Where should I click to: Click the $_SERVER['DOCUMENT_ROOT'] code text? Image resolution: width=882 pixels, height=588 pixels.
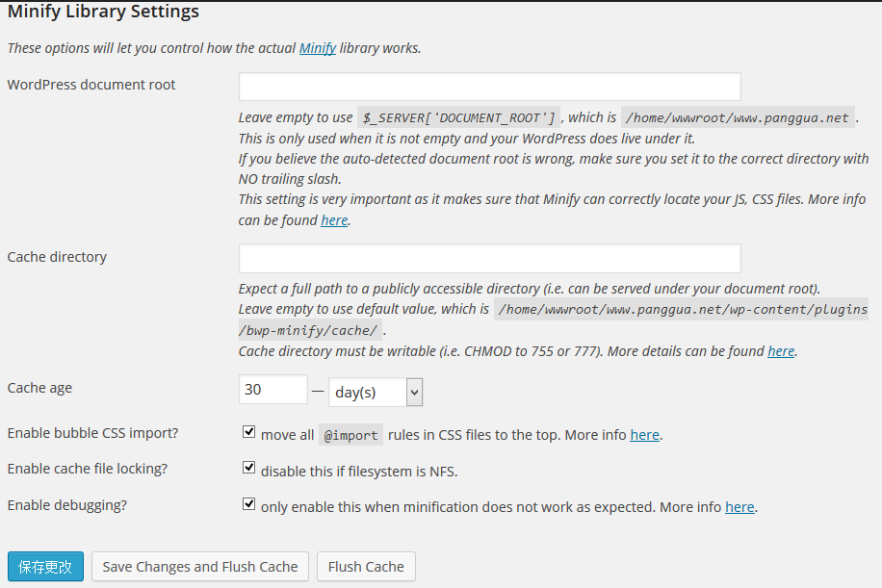(x=458, y=117)
